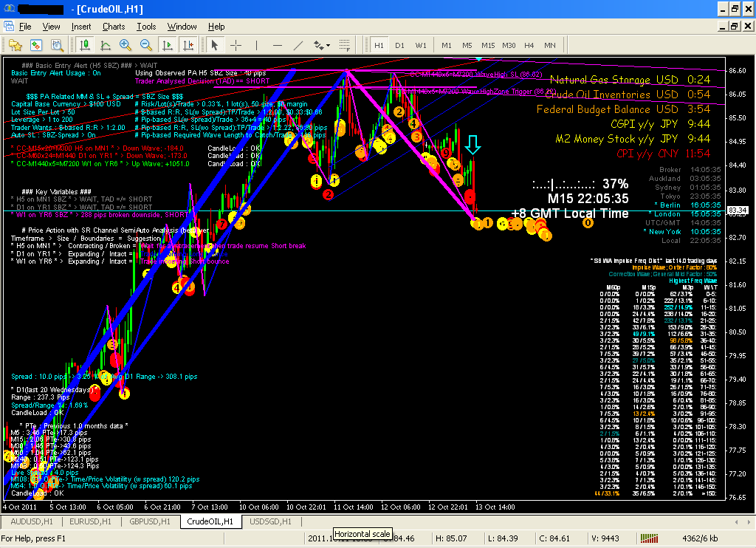
Task: Select the Horizontal Line drawing tool
Action: pyautogui.click(x=278, y=45)
